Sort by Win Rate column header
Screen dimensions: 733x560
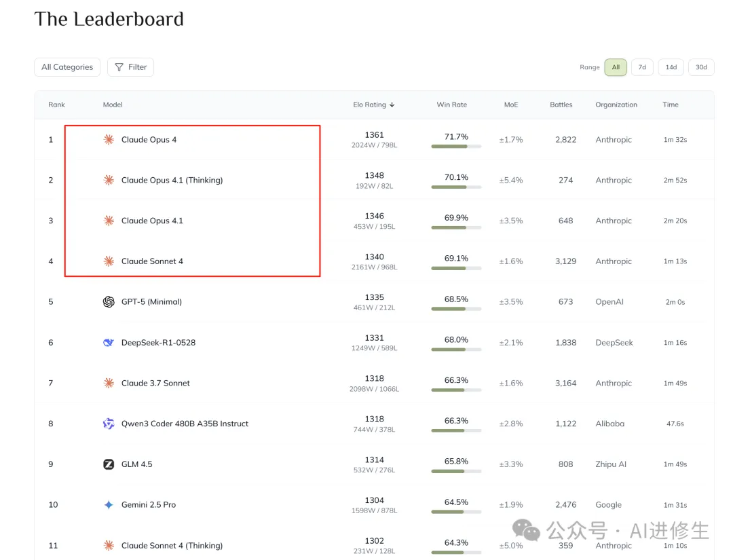point(451,105)
